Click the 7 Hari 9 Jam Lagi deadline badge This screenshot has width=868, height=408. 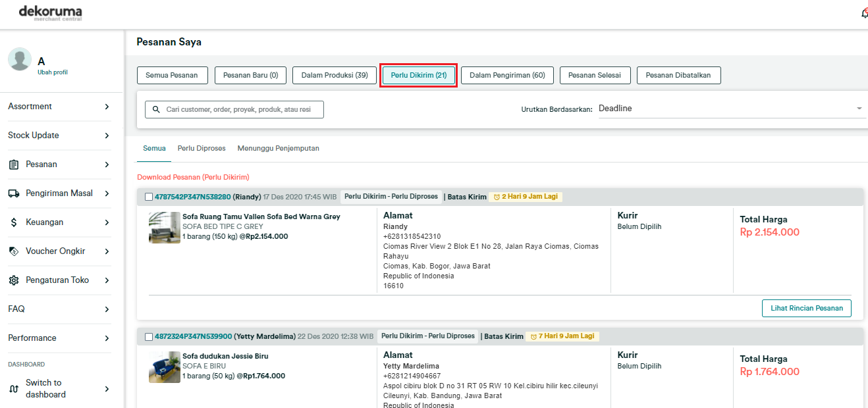click(562, 336)
